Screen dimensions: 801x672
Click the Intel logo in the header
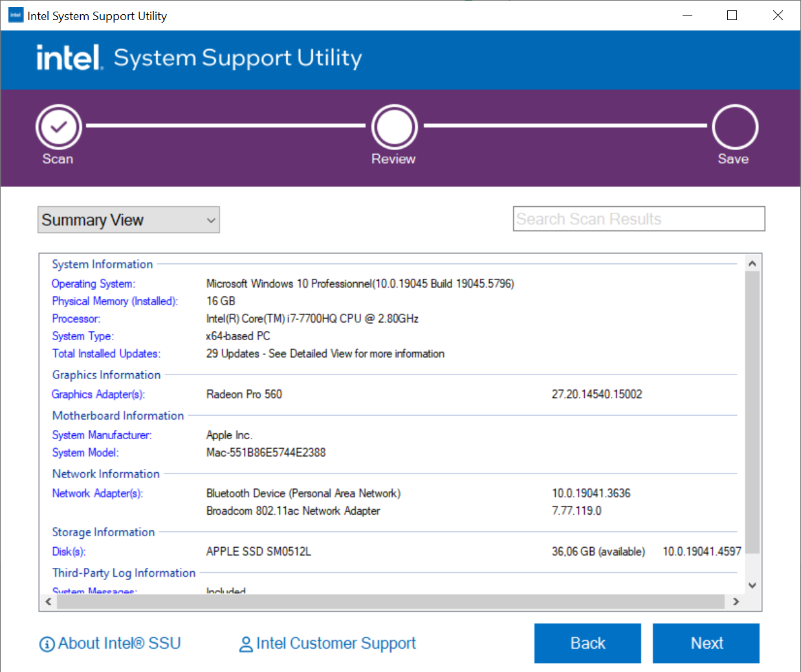[69, 58]
